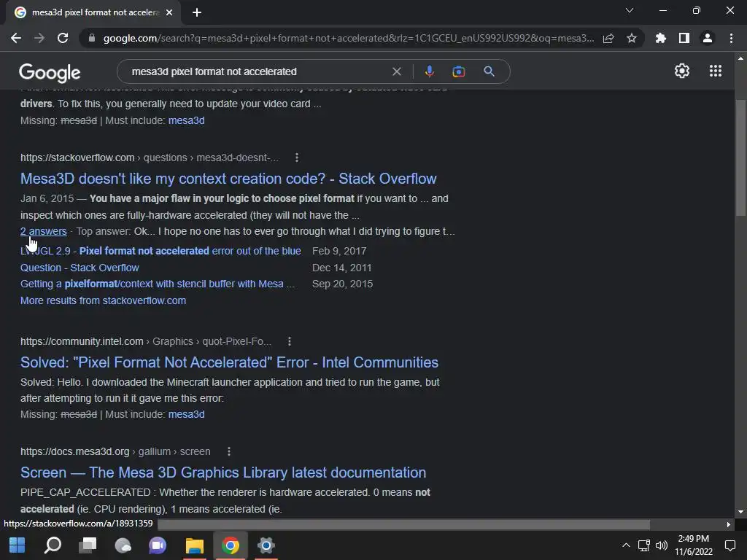Open options for stackoverflow.com result
The width and height of the screenshot is (747, 560).
click(x=297, y=157)
